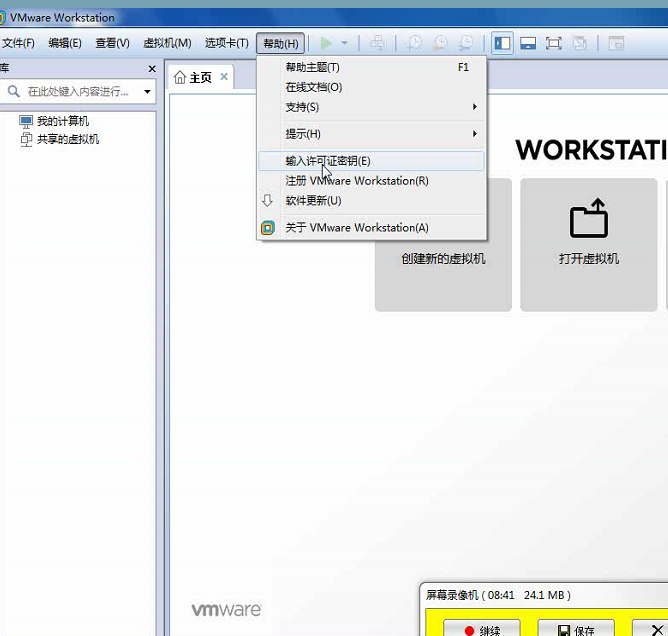Toggle the library sidebar view icon
The width and height of the screenshot is (668, 636).
pos(502,43)
